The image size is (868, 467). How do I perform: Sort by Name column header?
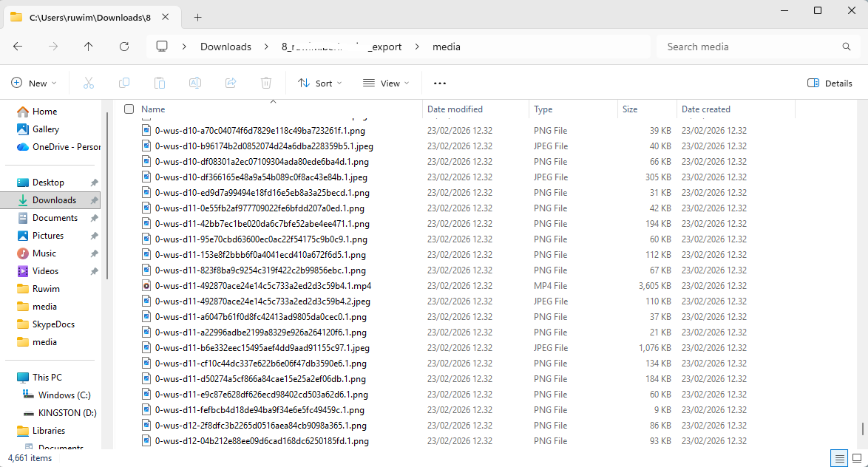153,109
